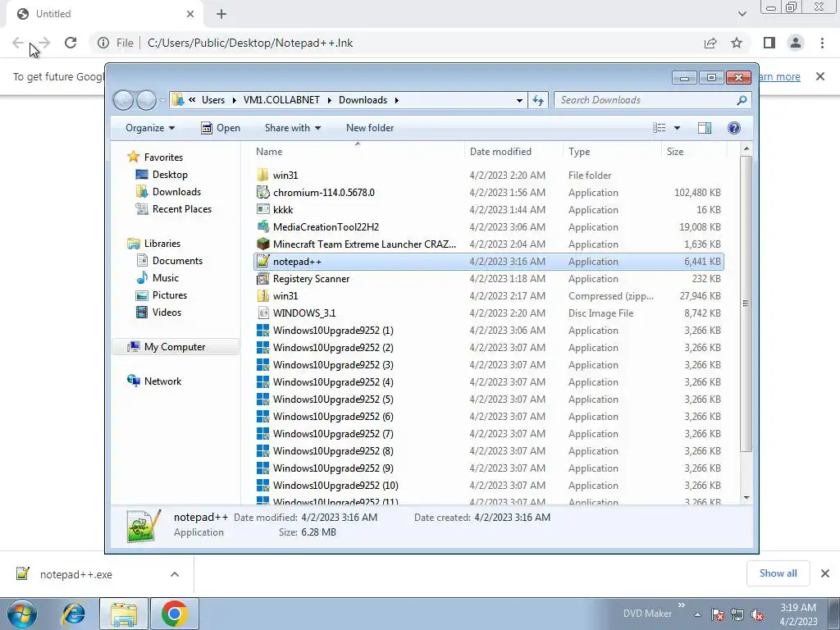Open the Chrome profile avatar
The image size is (840, 630).
(x=796, y=43)
